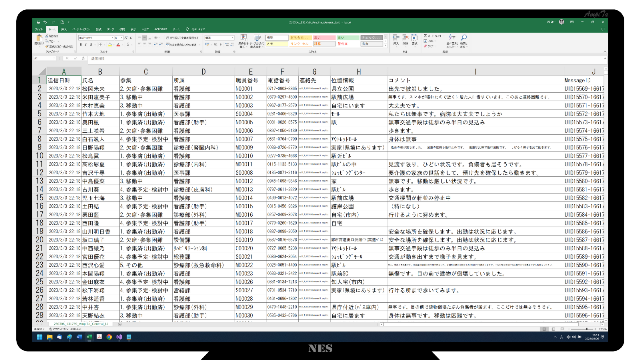Open the font size dropdown

coord(122,38)
